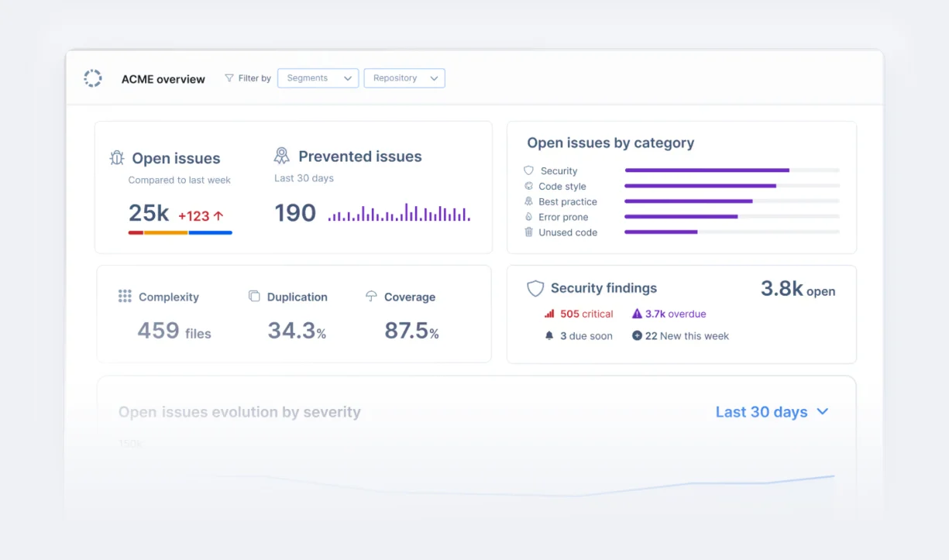This screenshot has height=560, width=949.
Task: Click the 3.7k overdue link
Action: (676, 314)
